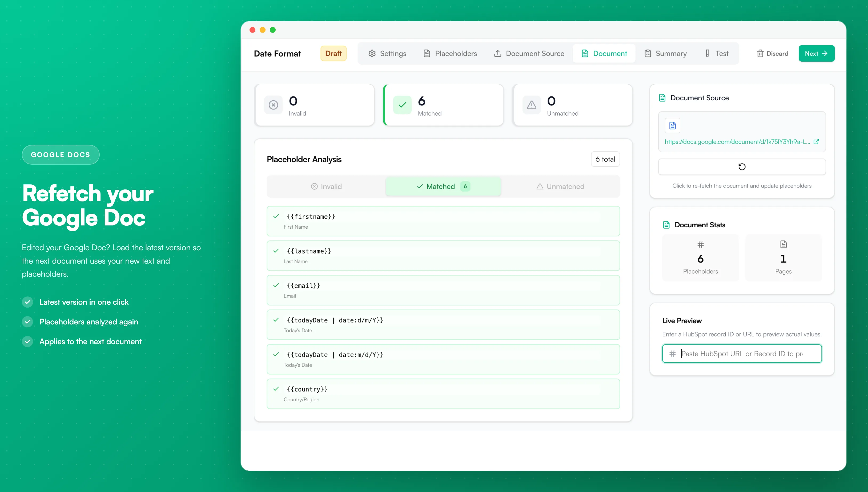Click the 6 Matched summary card
The width and height of the screenshot is (868, 492).
pyautogui.click(x=443, y=105)
